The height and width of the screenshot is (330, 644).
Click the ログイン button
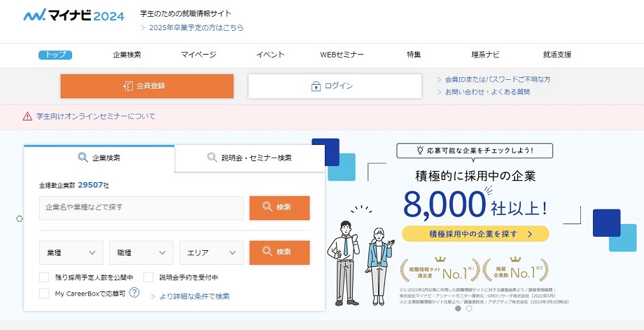[335, 86]
